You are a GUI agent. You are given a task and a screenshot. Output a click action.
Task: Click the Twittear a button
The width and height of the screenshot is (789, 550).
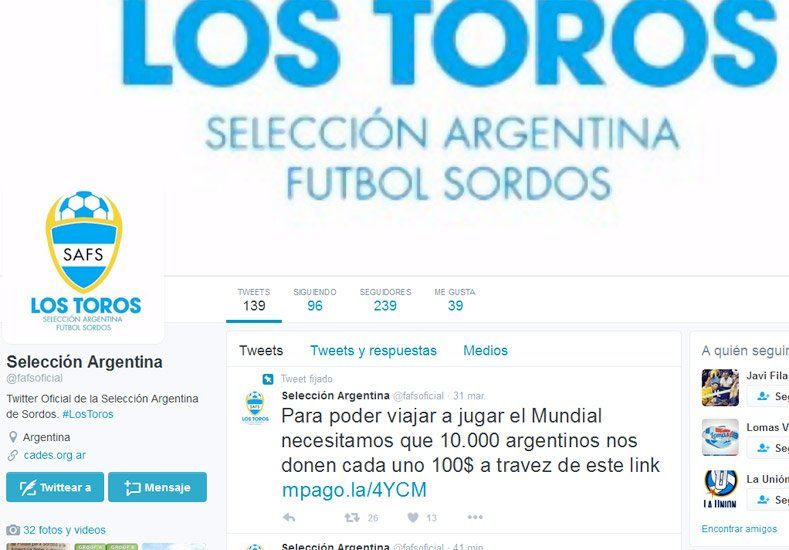point(55,487)
